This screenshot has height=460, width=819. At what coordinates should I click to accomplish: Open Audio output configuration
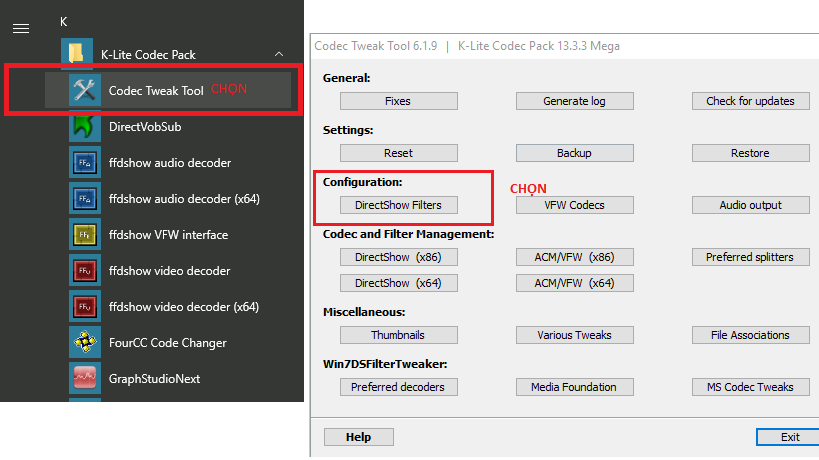coord(751,205)
